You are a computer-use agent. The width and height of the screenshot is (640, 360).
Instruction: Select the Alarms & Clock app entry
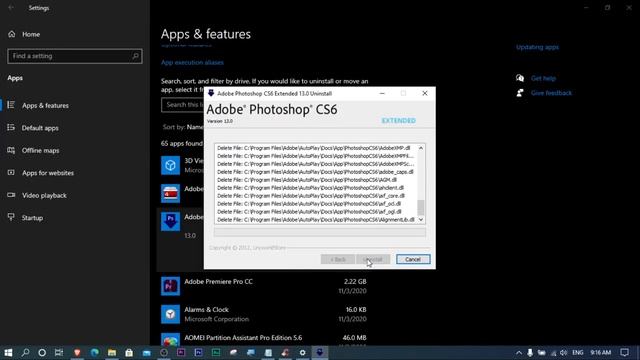(x=264, y=314)
